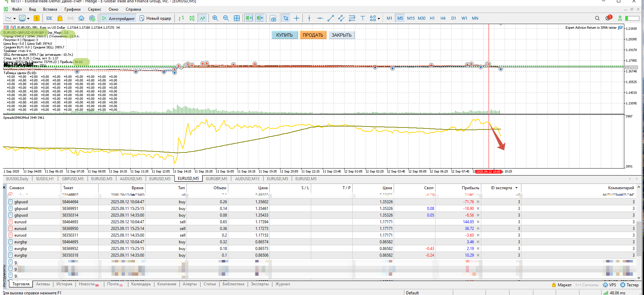The width and height of the screenshot is (644, 295).
Task: Open the Тестер strategy tester
Action: 629,285
